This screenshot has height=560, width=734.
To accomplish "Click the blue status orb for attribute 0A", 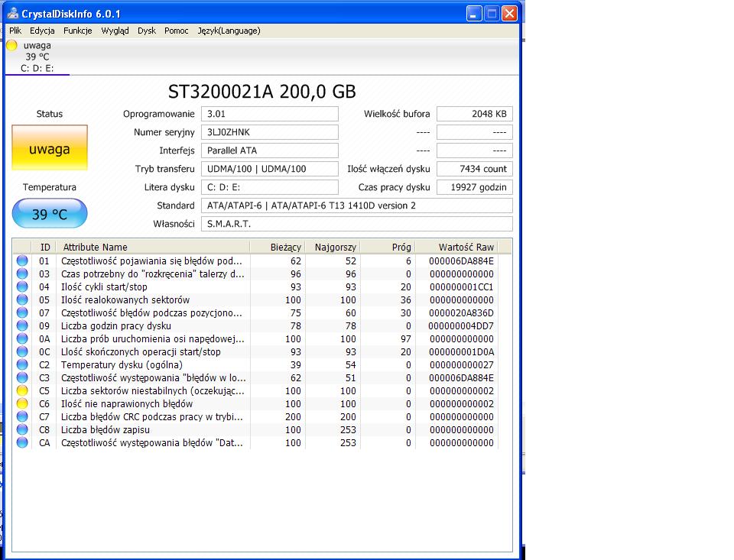I will 22,338.
